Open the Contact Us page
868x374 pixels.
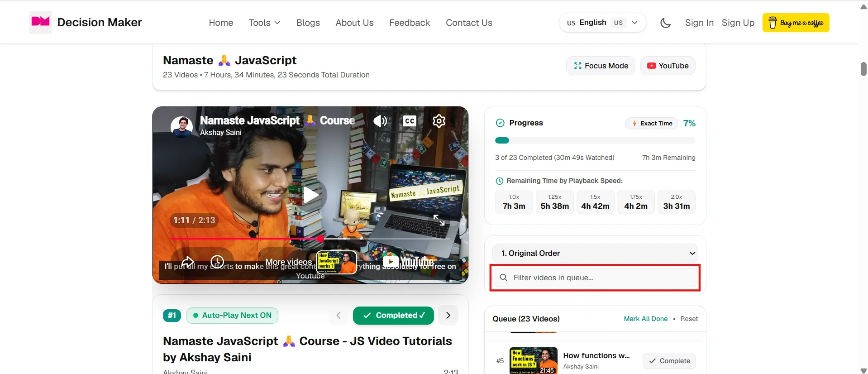click(469, 23)
